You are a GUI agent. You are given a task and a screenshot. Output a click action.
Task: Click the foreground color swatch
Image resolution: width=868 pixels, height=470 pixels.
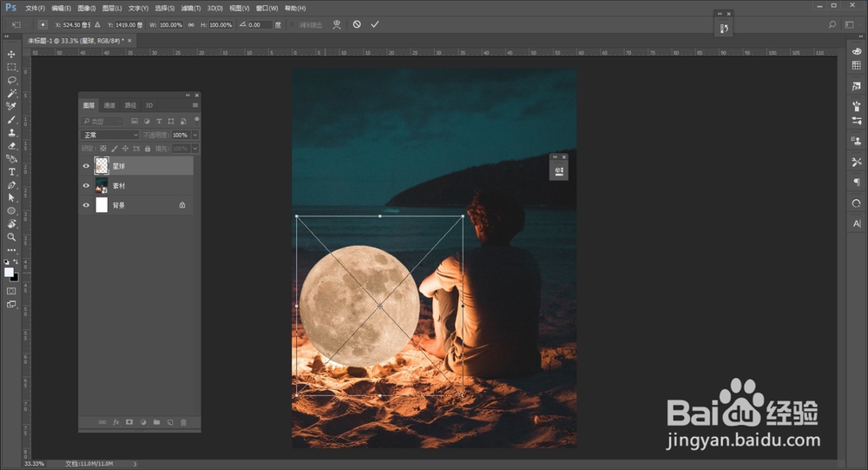click(x=9, y=272)
